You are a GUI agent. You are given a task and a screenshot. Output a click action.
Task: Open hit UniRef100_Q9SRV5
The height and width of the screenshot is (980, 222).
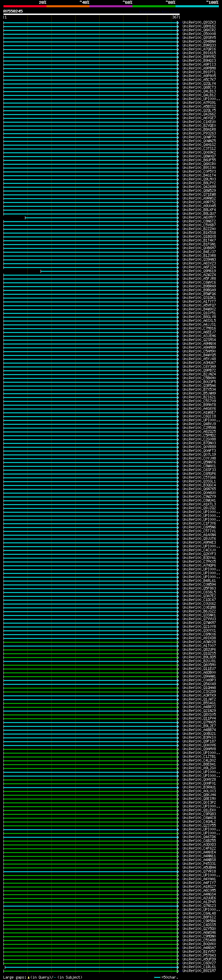(x=199, y=38)
